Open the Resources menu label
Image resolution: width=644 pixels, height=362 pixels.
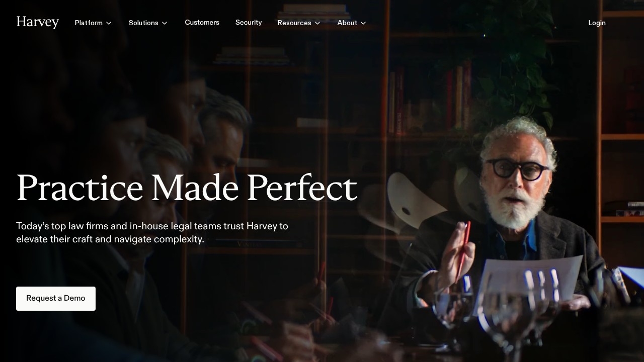(294, 23)
